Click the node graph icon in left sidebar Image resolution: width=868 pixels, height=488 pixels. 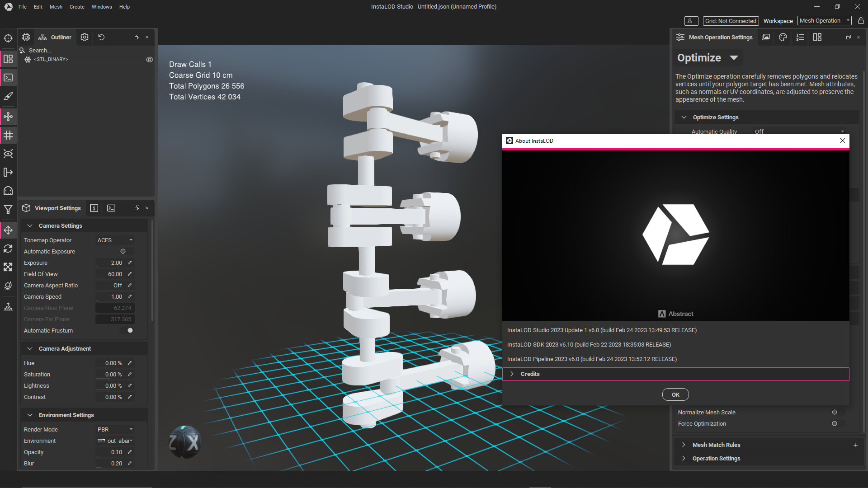click(x=8, y=117)
